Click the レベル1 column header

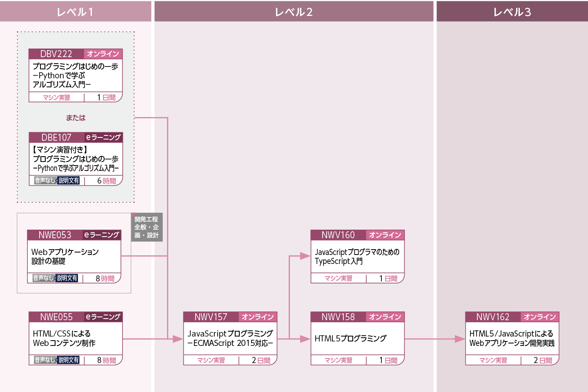pyautogui.click(x=76, y=11)
